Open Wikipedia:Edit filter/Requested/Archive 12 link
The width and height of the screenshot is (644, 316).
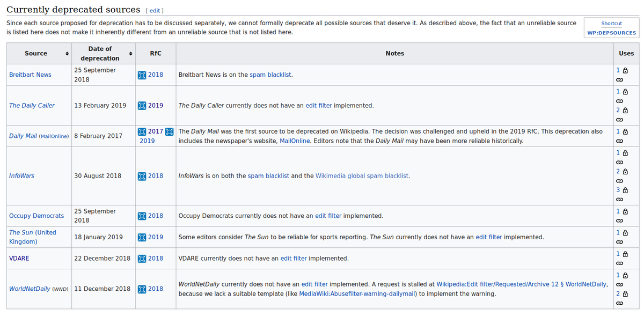[522, 284]
